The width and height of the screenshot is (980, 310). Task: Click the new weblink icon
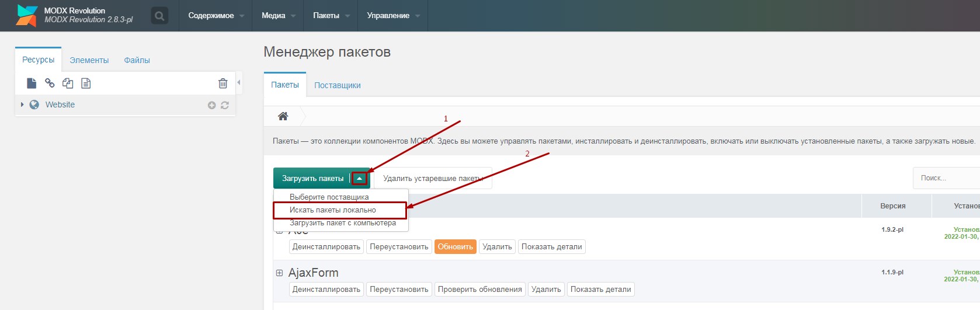(50, 83)
